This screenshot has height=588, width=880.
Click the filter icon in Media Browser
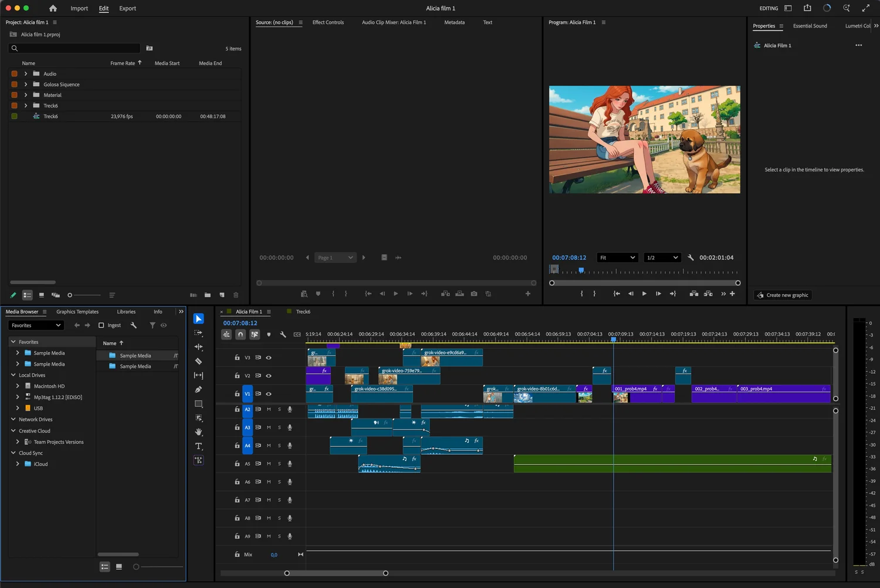(153, 325)
